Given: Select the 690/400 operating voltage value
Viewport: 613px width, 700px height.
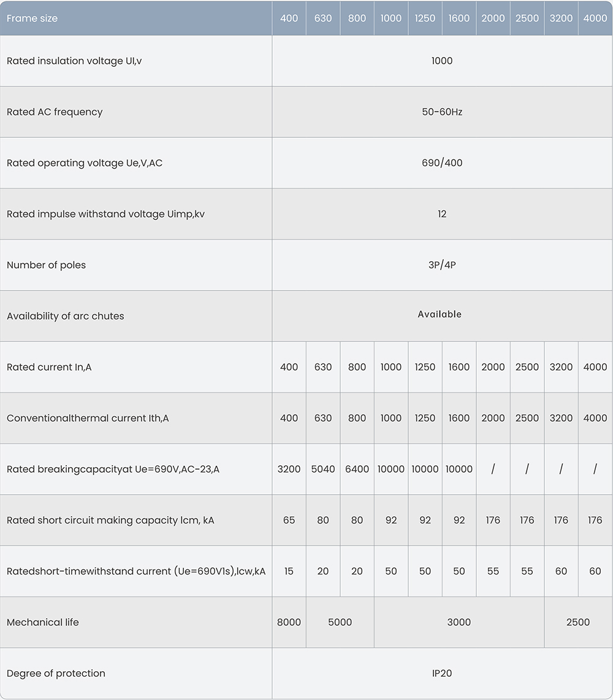Looking at the screenshot, I should pyautogui.click(x=441, y=163).
